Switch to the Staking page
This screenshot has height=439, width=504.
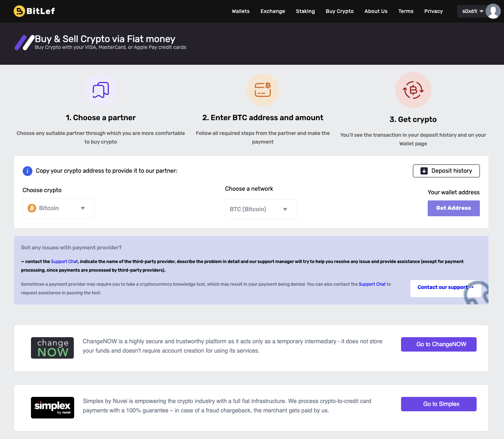[305, 11]
